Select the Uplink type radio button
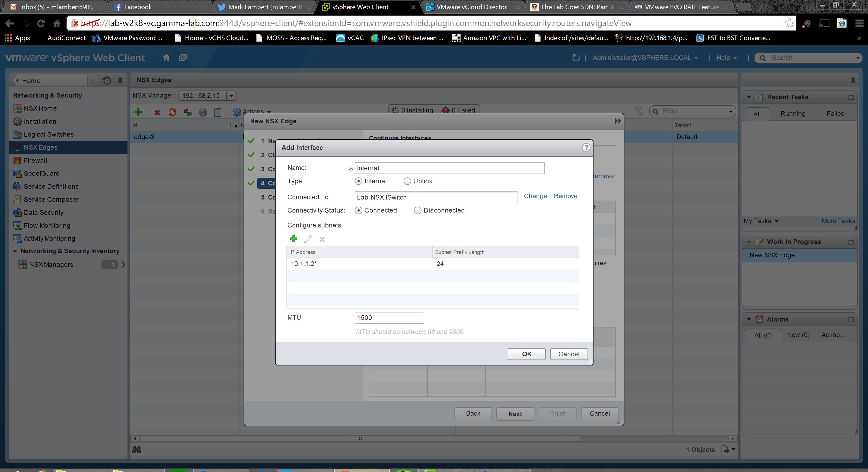The width and height of the screenshot is (868, 472). coord(407,181)
